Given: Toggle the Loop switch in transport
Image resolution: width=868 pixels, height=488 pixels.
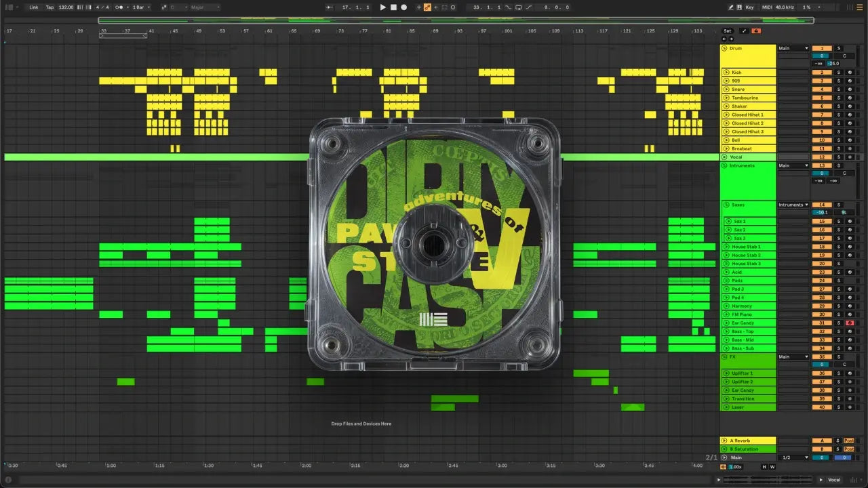Looking at the screenshot, I should pos(519,7).
